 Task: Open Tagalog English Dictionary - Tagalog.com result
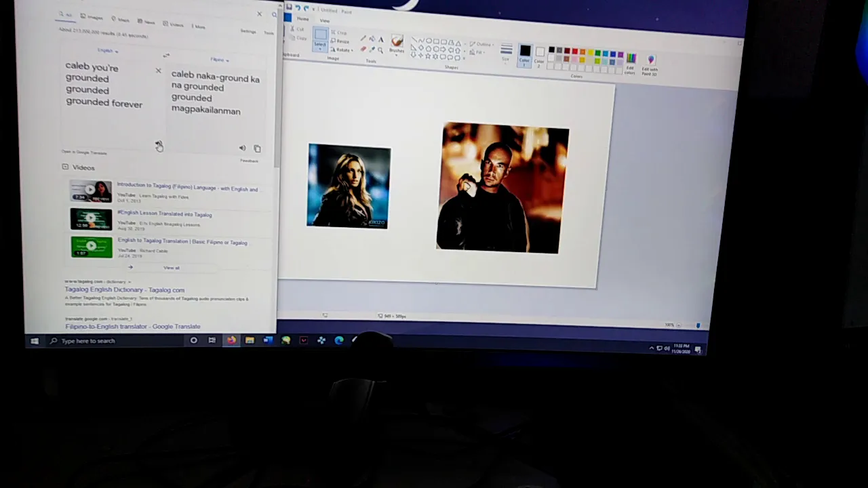coord(124,289)
